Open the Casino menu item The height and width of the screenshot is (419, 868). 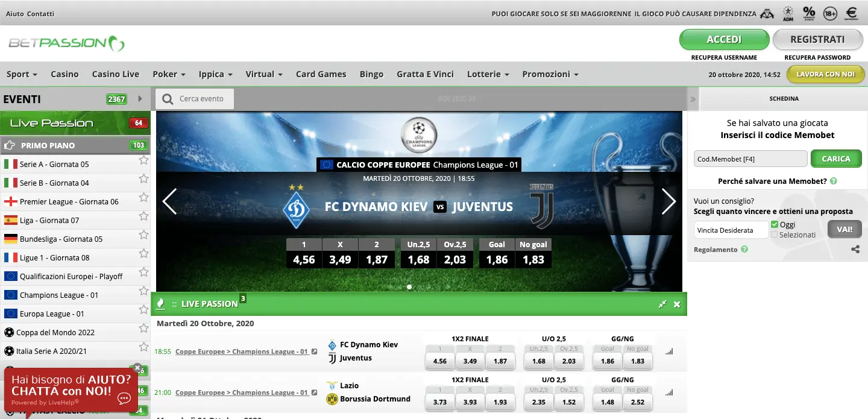point(64,74)
